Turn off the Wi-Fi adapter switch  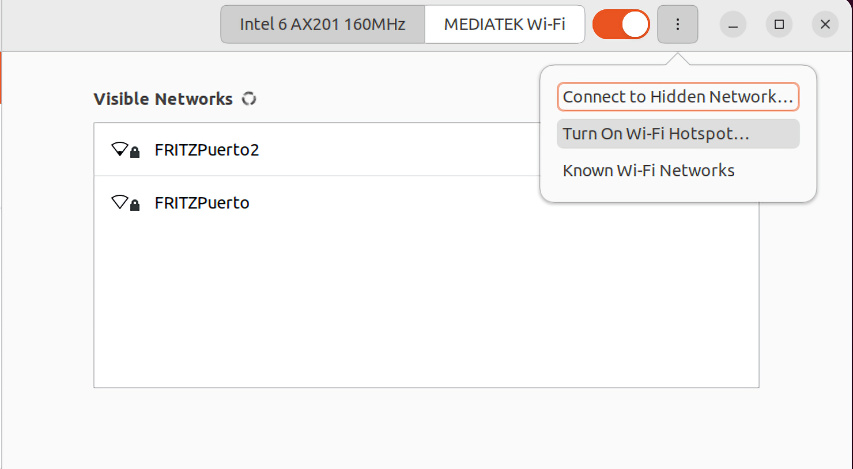[x=621, y=24]
